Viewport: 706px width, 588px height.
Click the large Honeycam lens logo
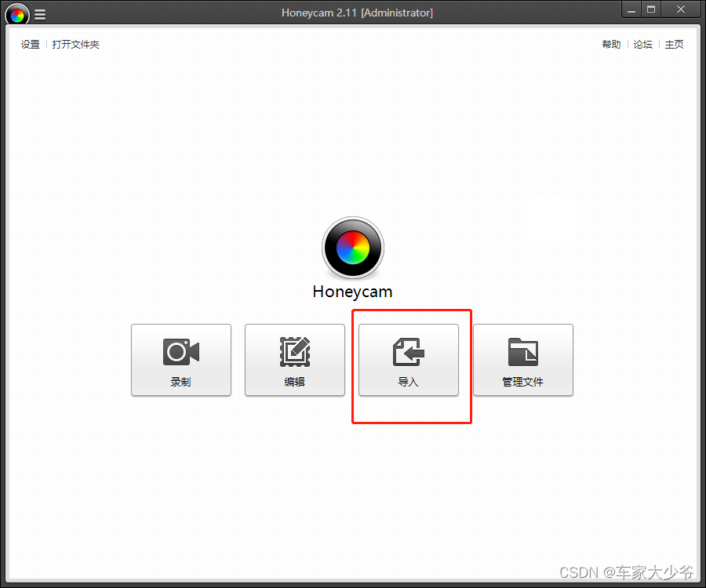click(x=353, y=248)
